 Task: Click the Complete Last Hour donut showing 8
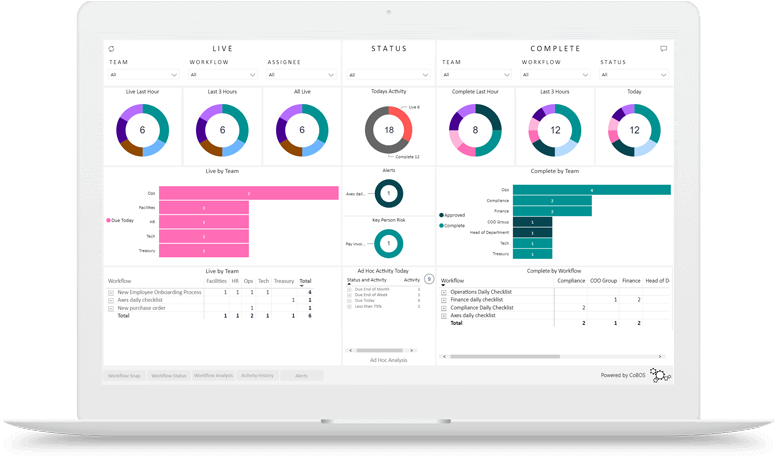tap(475, 130)
